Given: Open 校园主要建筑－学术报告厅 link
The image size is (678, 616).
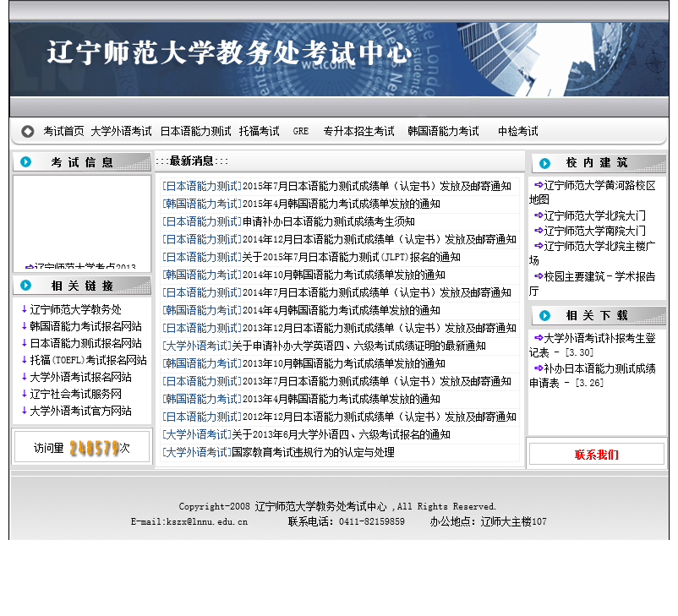Looking at the screenshot, I should 593,283.
